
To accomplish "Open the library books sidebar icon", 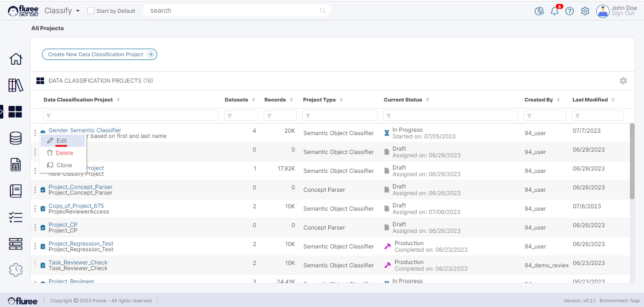I will pos(16,85).
